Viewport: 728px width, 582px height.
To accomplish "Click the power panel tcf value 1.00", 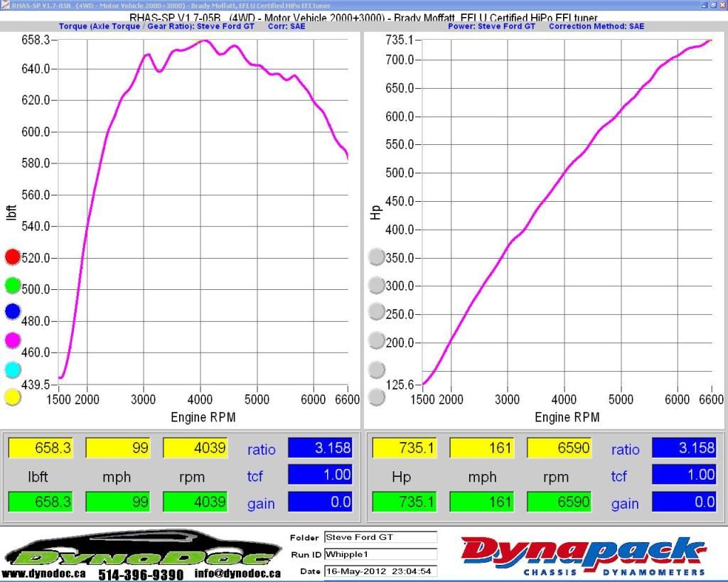I will [x=684, y=475].
